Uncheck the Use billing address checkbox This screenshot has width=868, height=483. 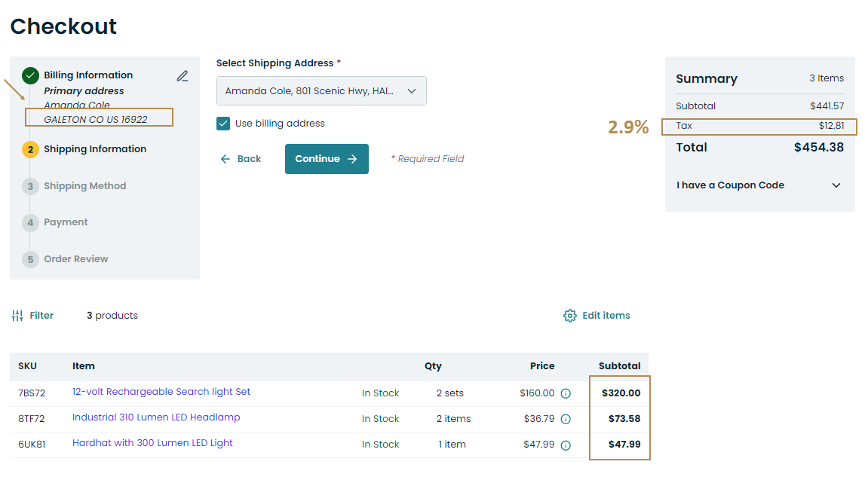tap(223, 124)
